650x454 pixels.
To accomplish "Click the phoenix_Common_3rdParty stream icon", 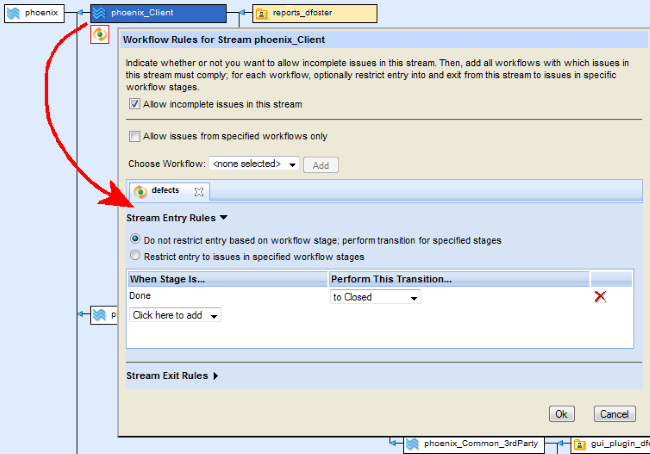I will (411, 443).
